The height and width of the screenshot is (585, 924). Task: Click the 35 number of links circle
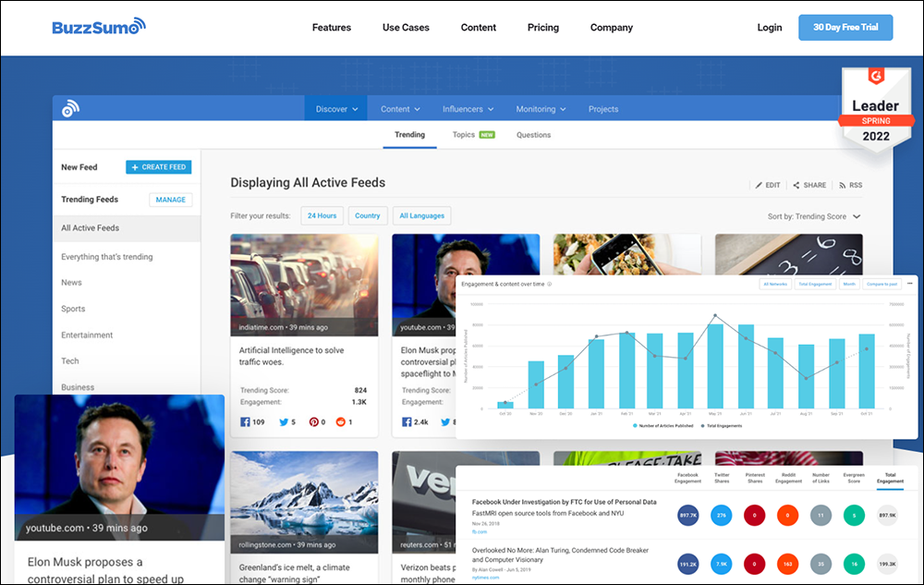coord(821,564)
